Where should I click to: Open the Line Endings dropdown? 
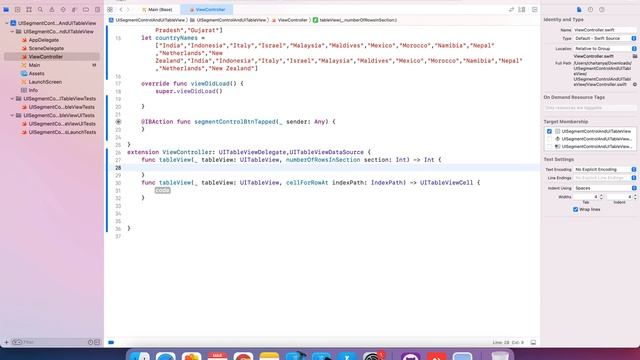[605, 178]
